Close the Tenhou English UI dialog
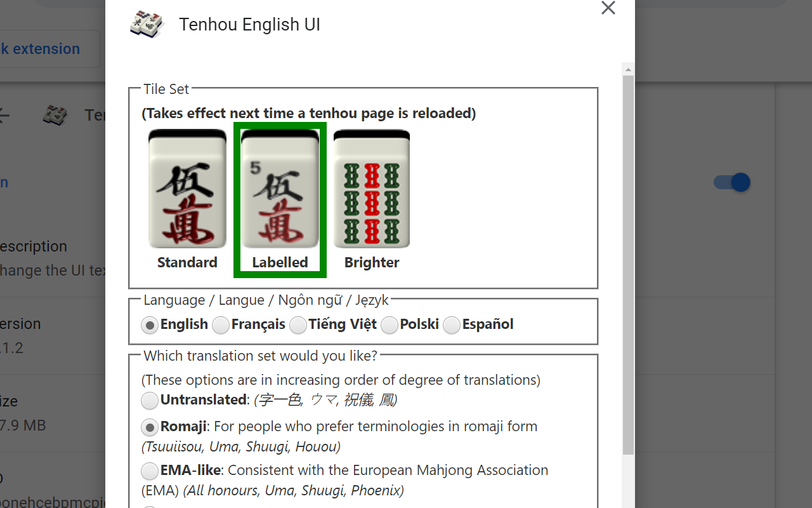The width and height of the screenshot is (812, 508). [608, 8]
